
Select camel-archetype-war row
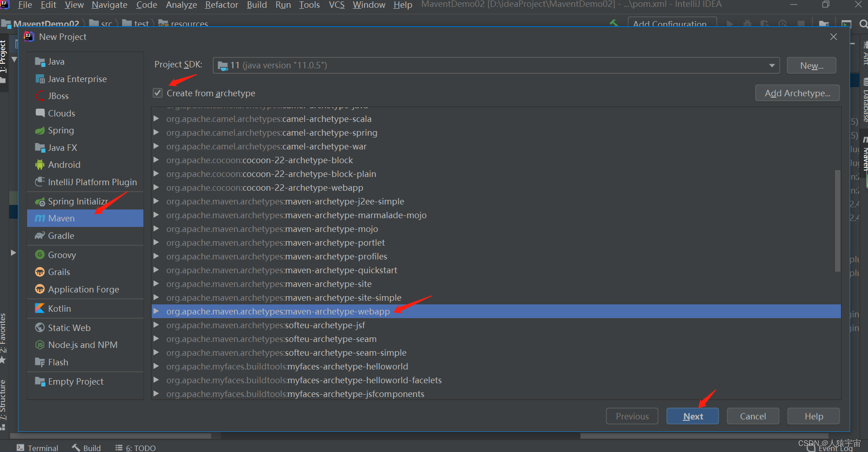(496, 146)
